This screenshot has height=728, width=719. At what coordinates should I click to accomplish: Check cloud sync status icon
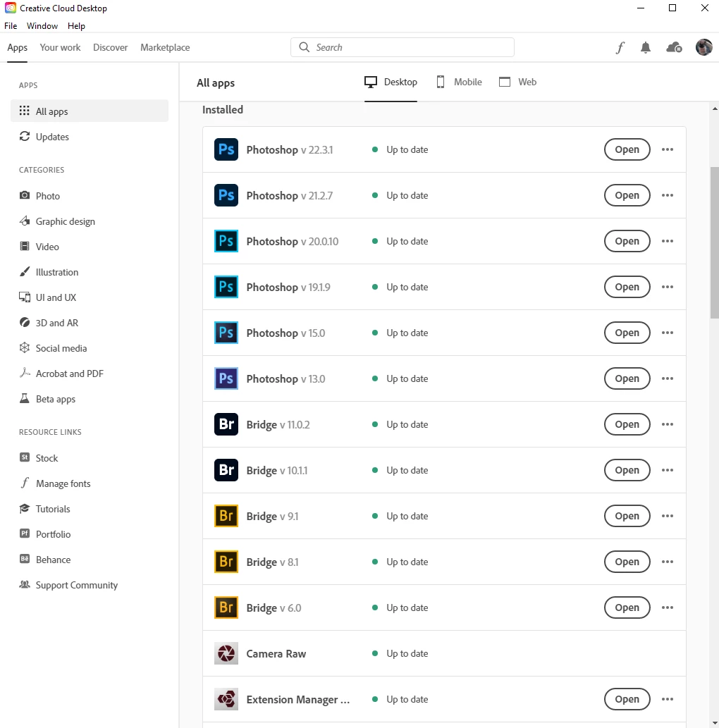point(674,47)
